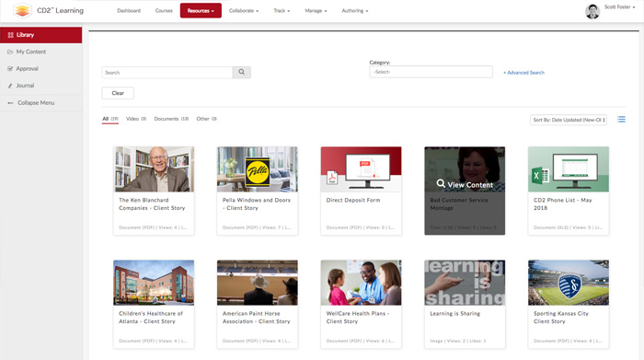Click 'The Ken Blanchard Companies - Client Story' title
The width and height of the screenshot is (644, 360).
[x=152, y=203]
